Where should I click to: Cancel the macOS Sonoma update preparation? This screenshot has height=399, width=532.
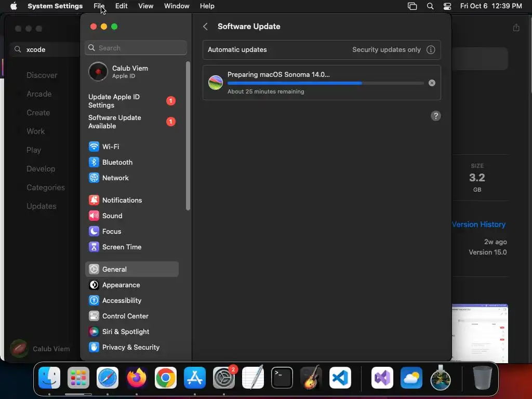coord(432,83)
